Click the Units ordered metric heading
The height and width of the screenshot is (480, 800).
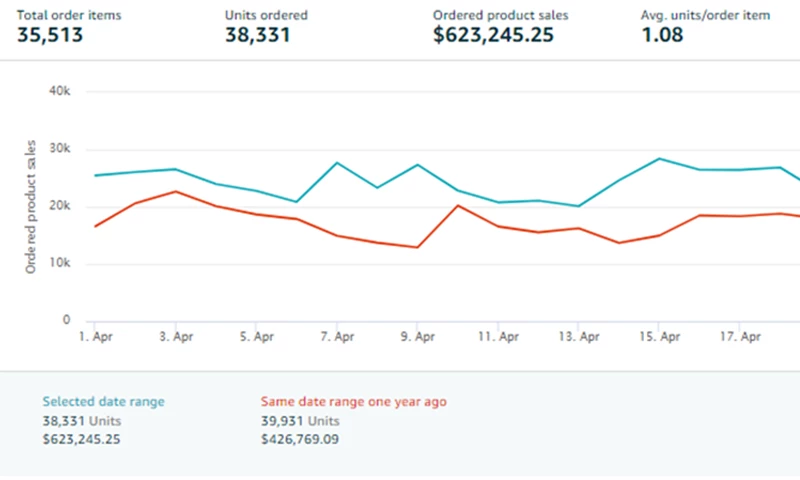point(266,15)
